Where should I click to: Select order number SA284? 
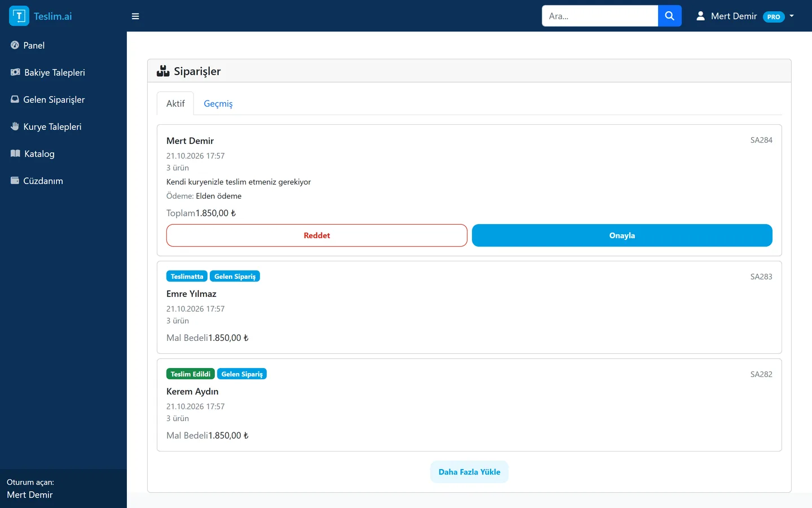[761, 140]
